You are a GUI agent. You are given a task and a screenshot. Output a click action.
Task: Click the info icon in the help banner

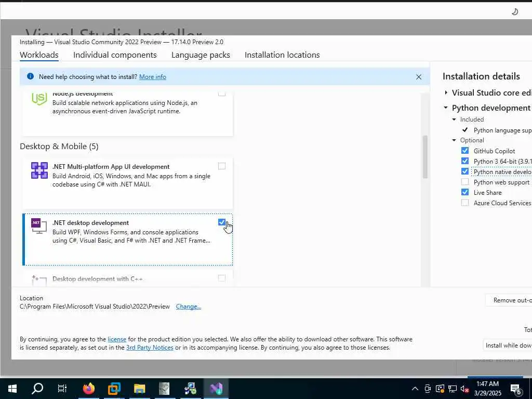30,76
